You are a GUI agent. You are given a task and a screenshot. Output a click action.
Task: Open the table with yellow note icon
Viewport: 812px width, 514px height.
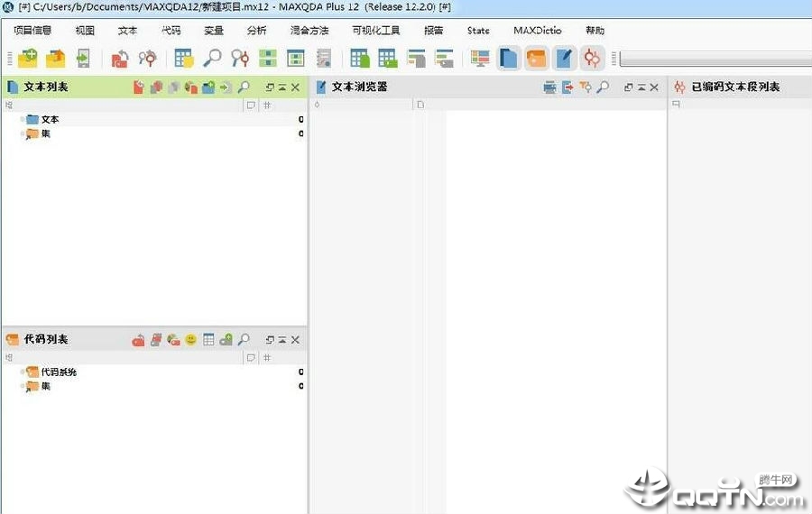(x=184, y=58)
